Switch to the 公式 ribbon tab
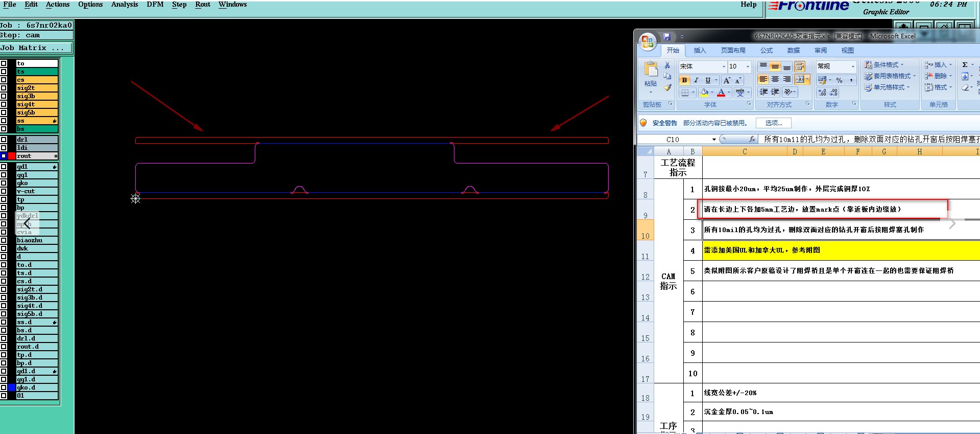The image size is (980, 434). point(767,50)
